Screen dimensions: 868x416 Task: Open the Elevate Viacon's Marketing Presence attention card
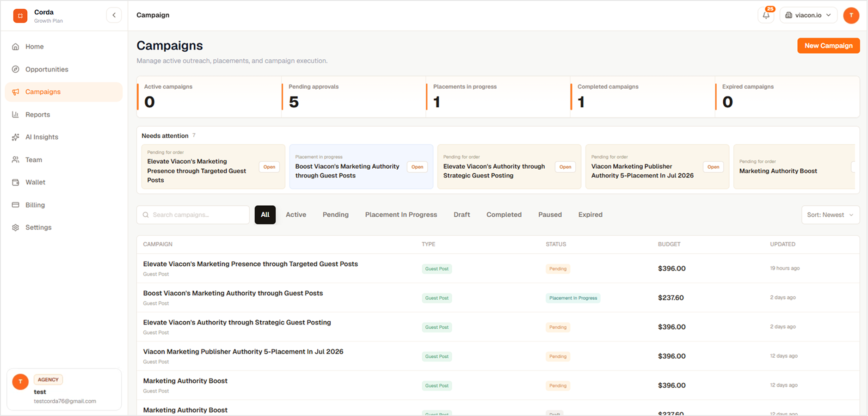click(x=213, y=166)
